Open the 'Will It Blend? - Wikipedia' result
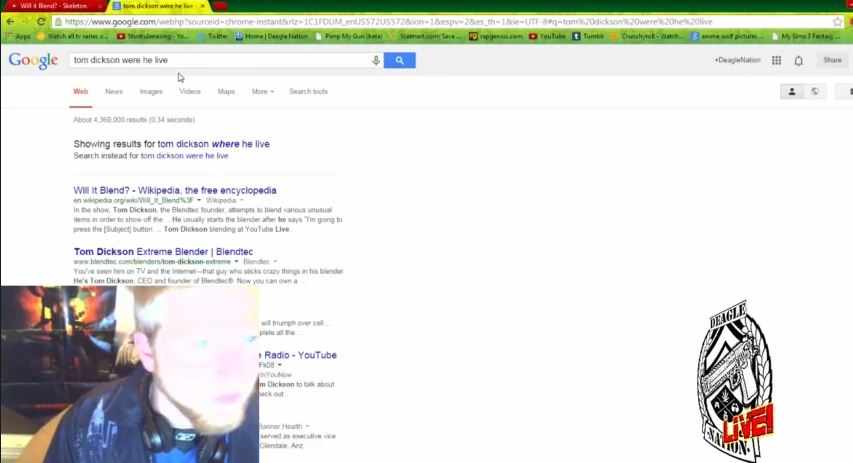This screenshot has width=853, height=463. 175,190
